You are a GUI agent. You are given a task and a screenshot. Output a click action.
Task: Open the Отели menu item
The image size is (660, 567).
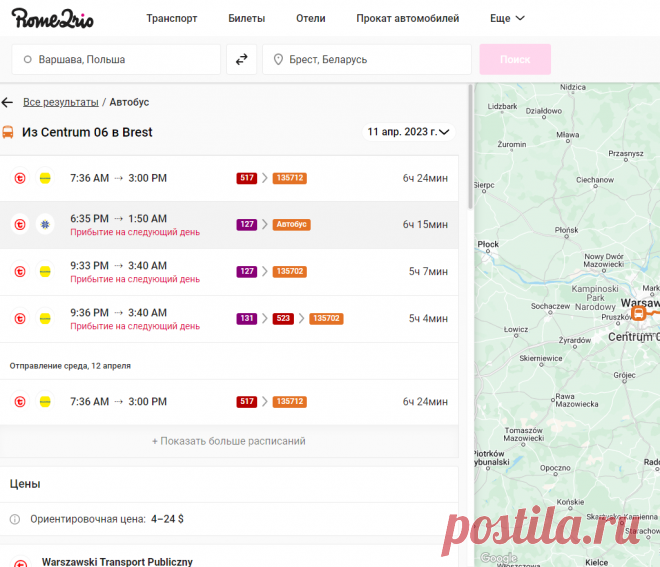point(311,18)
